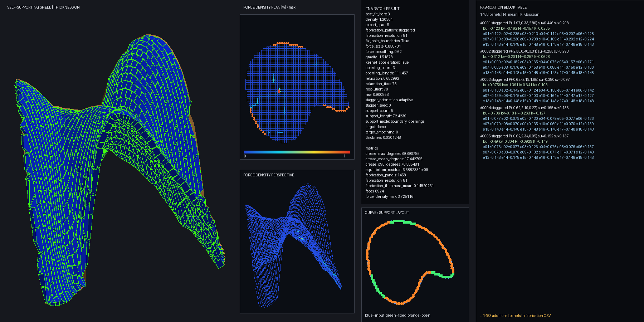Select panel #0001 staggered row
This screenshot has height=322, width=644.
tap(524, 23)
